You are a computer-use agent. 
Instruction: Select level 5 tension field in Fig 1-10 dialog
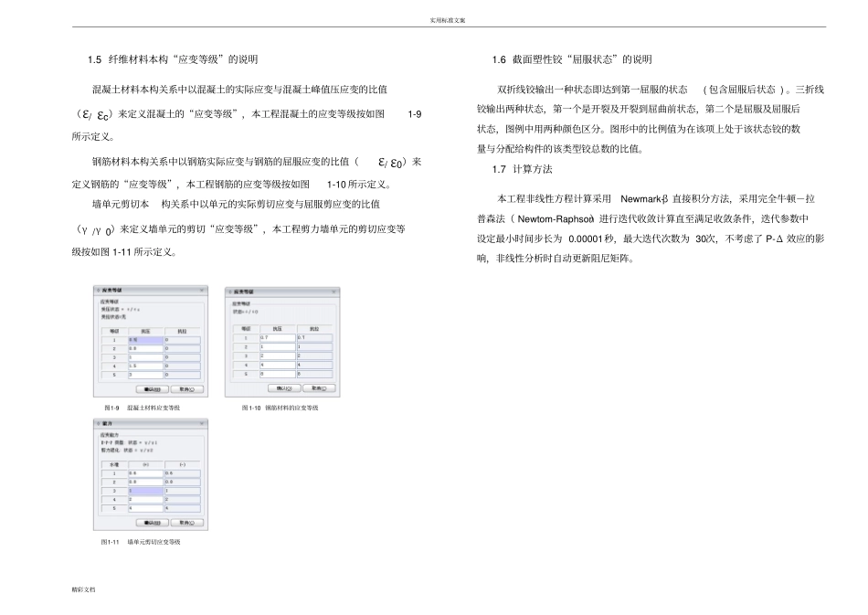(314, 374)
